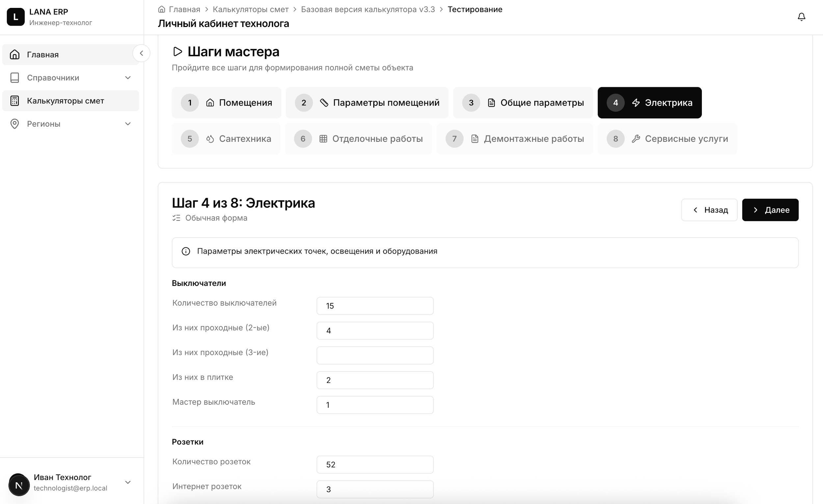
Task: Go to step Сантехника
Action: (x=226, y=139)
